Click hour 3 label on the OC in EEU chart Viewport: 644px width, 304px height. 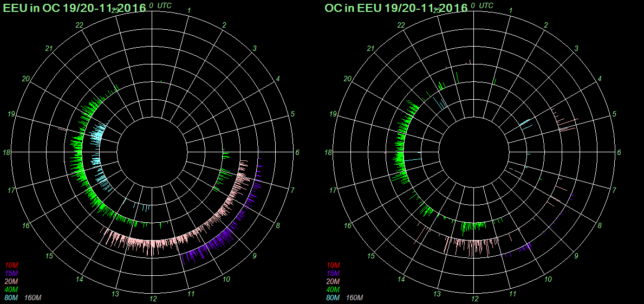pyautogui.click(x=576, y=49)
